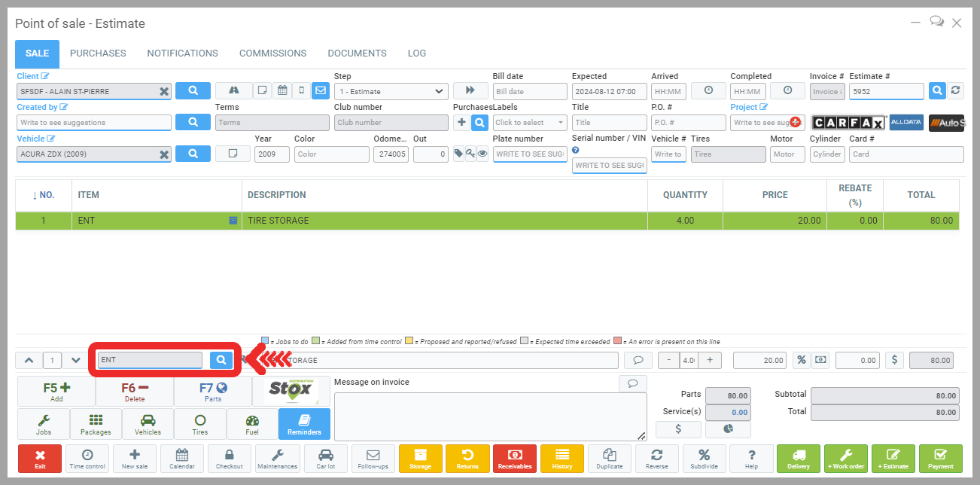
Task: Click the Plate number input field
Action: click(529, 154)
